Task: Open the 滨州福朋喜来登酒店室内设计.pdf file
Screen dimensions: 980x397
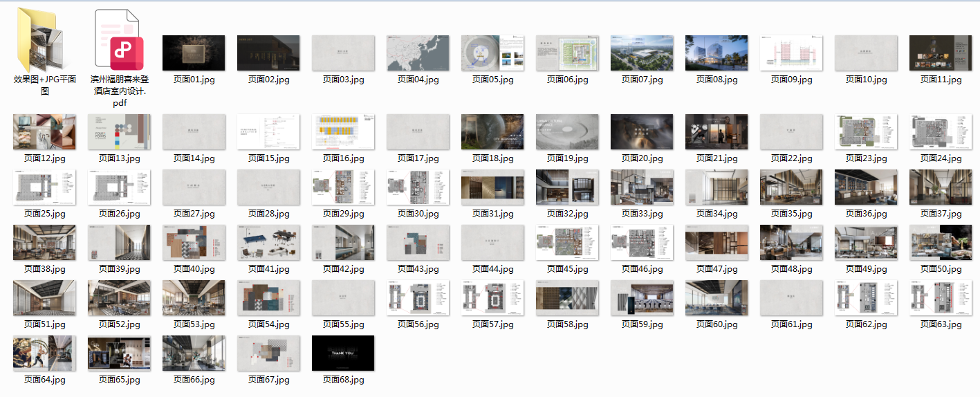Action: point(120,41)
